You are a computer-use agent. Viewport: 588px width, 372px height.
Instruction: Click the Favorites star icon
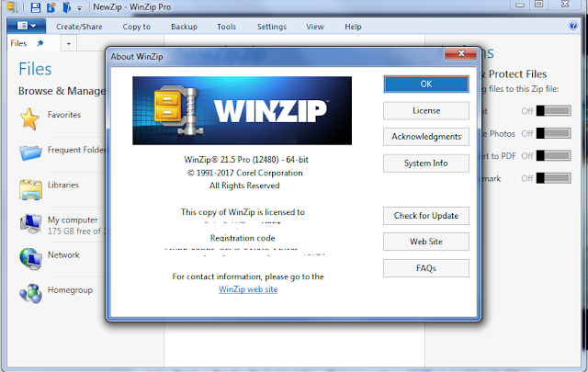pos(29,118)
